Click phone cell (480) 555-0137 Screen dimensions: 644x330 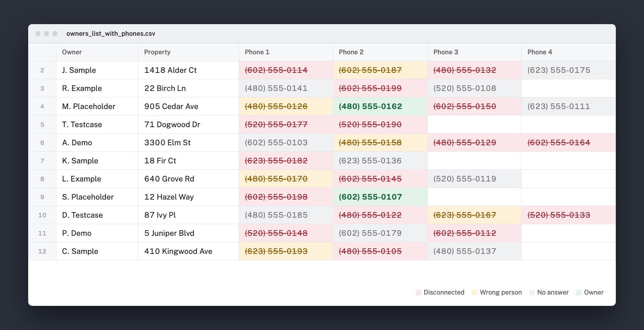point(474,251)
